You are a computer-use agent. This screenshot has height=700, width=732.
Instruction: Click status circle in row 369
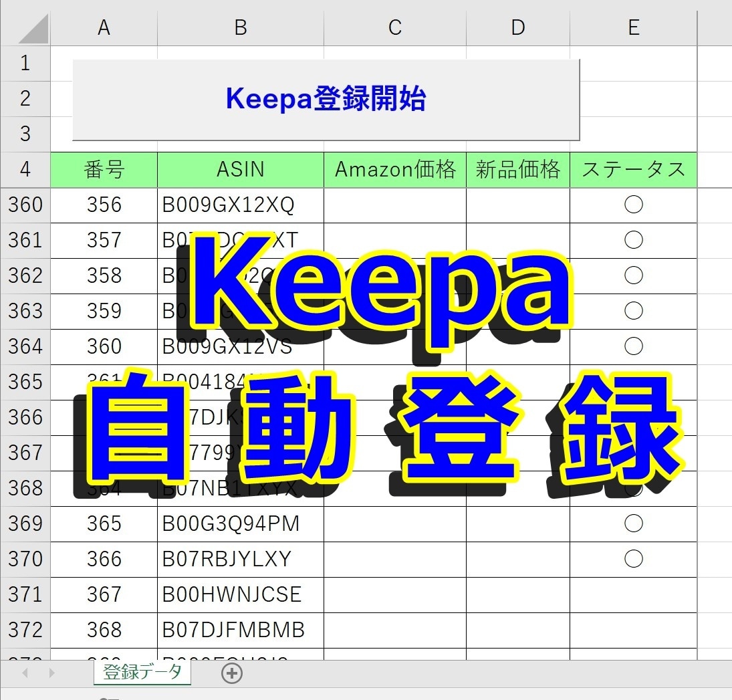[x=634, y=523]
